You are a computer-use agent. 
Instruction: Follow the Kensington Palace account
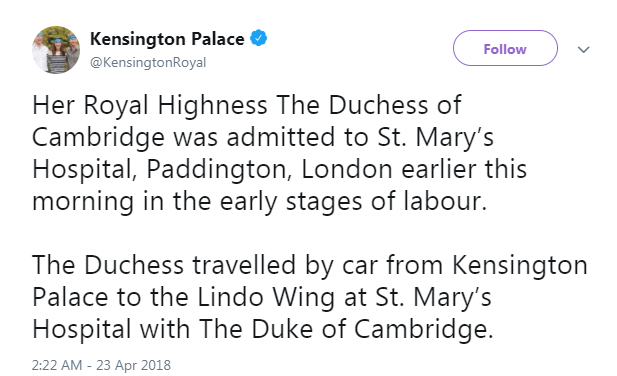click(x=505, y=48)
